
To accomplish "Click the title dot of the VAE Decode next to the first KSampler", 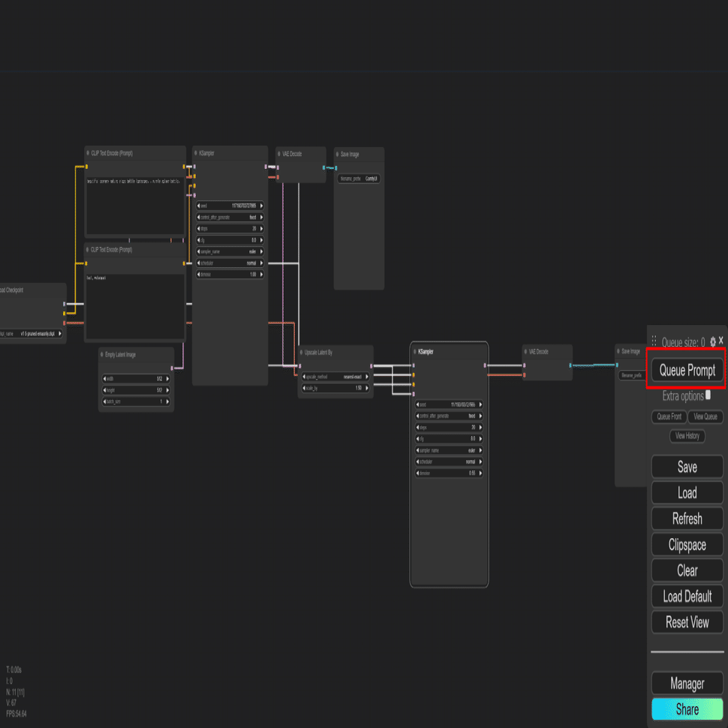I will 279,154.
